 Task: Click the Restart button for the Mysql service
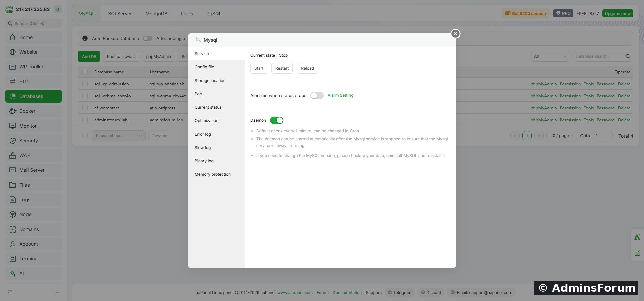pos(282,68)
